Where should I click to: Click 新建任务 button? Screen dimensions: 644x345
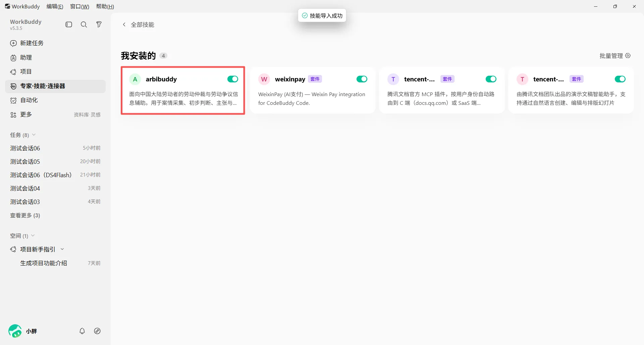(55, 43)
